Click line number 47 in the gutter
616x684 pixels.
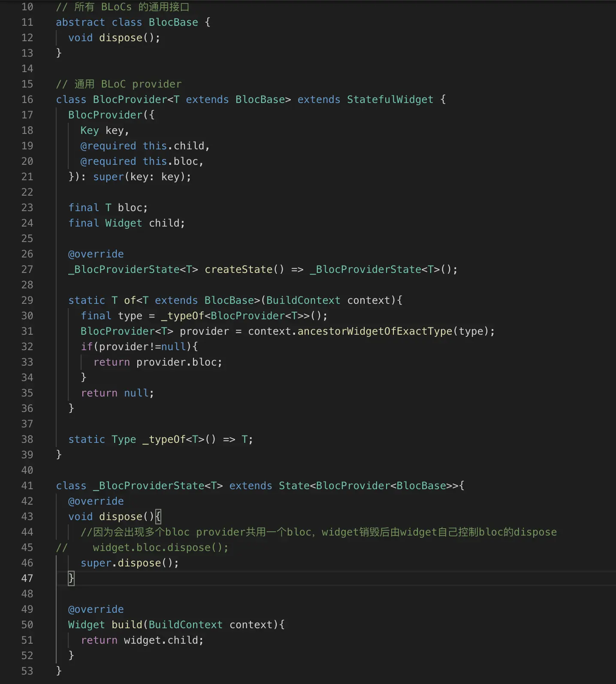pyautogui.click(x=27, y=578)
